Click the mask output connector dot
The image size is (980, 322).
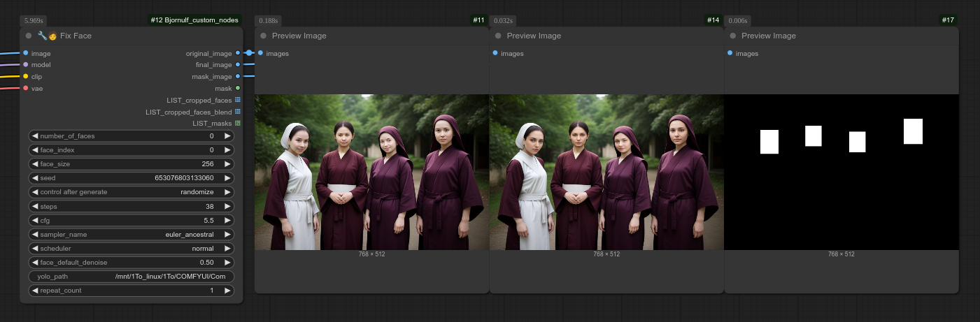tap(238, 88)
